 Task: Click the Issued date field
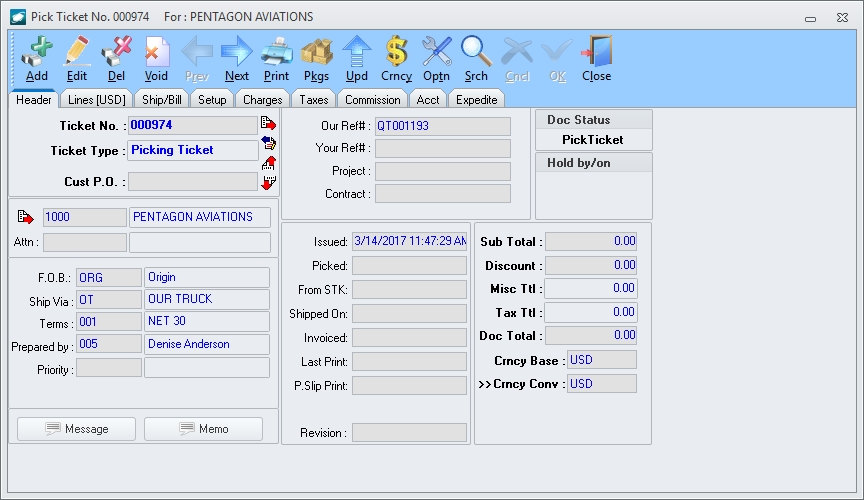(409, 241)
